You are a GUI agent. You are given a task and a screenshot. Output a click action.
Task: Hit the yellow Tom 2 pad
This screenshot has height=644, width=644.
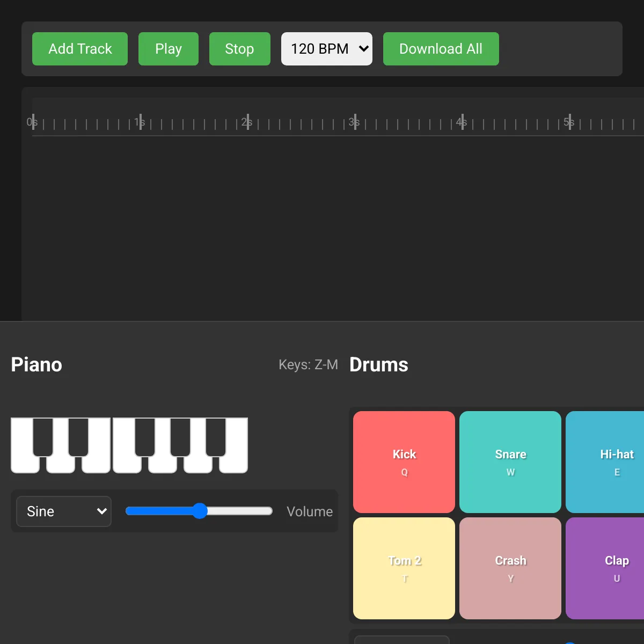404,568
